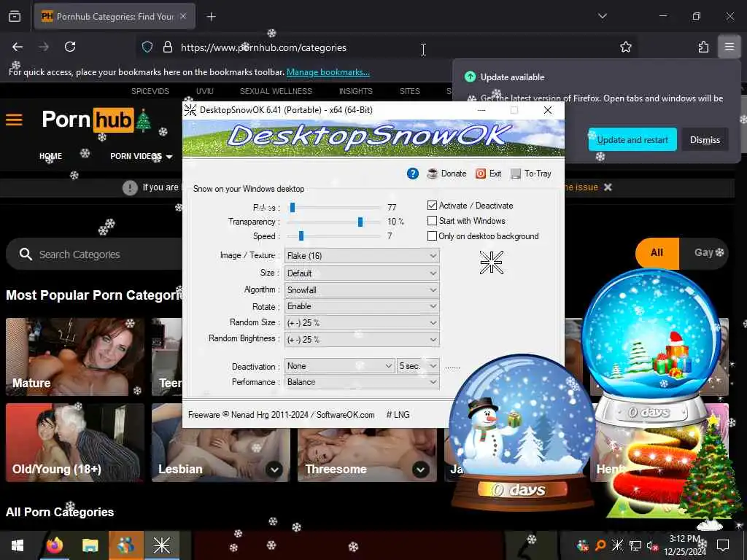The width and height of the screenshot is (747, 560).
Task: Open Manage bookmarks link
Action: pos(328,72)
